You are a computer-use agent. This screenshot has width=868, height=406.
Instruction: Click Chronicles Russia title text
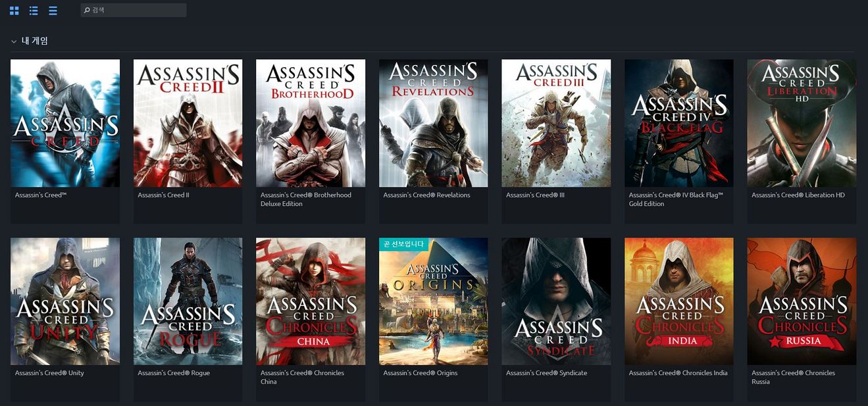tap(793, 377)
